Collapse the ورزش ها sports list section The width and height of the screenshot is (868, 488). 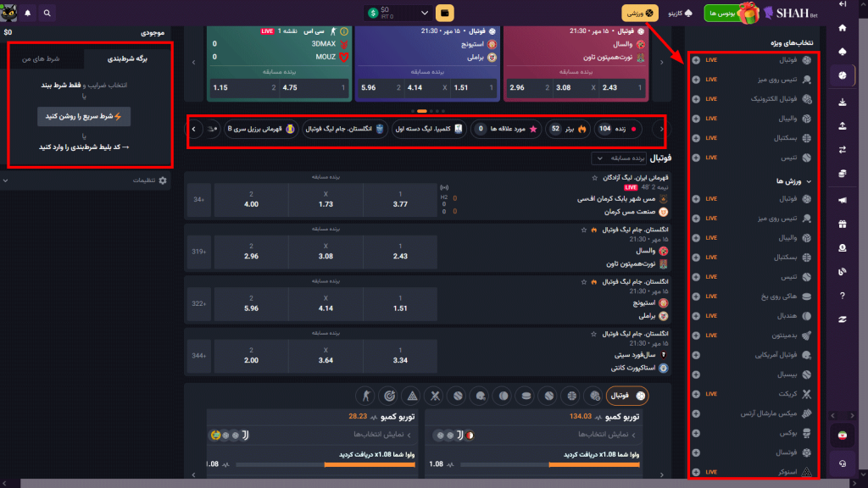coord(809,181)
